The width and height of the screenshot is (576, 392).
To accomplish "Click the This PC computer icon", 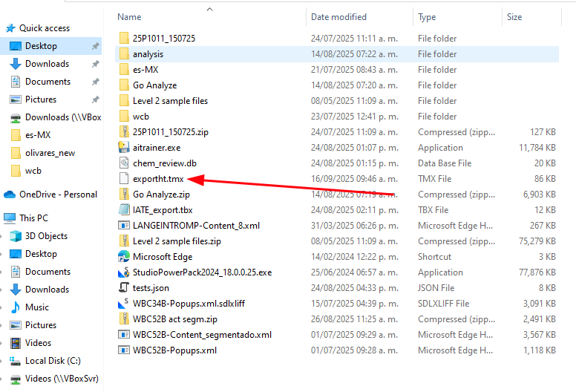I will coord(10,218).
